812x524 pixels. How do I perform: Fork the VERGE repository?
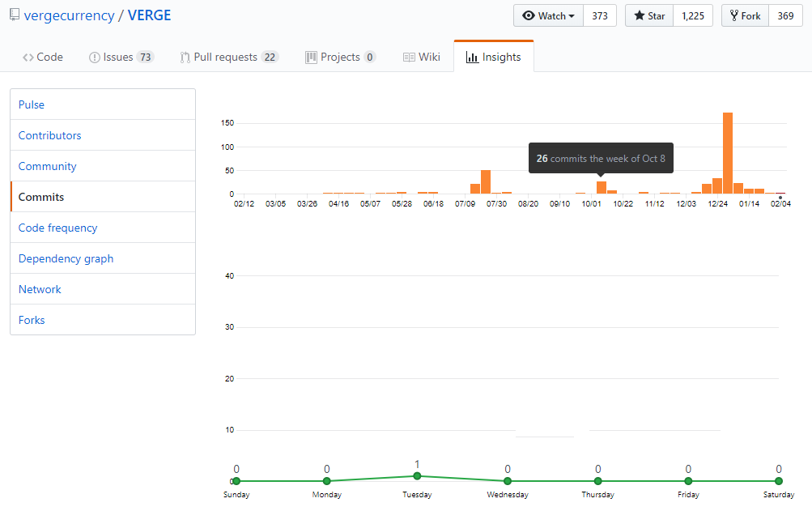(745, 15)
